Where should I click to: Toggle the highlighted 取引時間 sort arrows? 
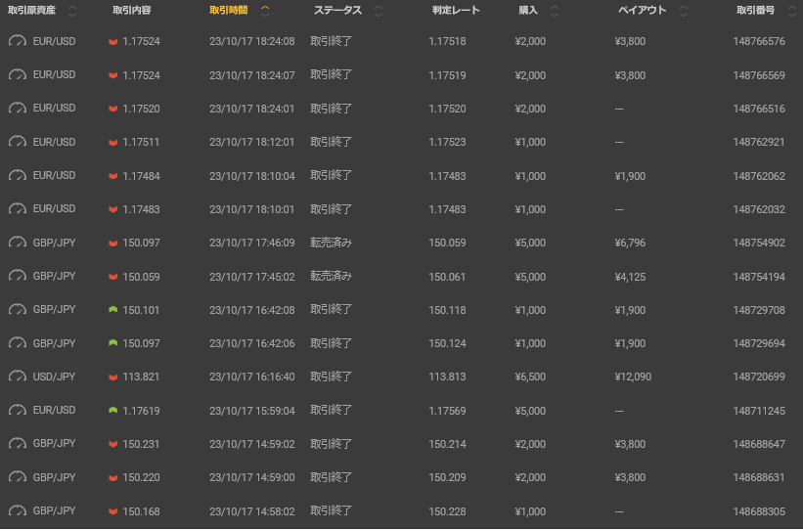click(x=265, y=12)
